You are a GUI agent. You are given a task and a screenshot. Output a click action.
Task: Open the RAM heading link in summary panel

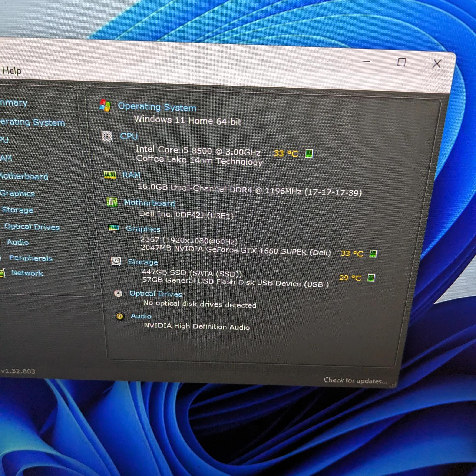tap(131, 175)
